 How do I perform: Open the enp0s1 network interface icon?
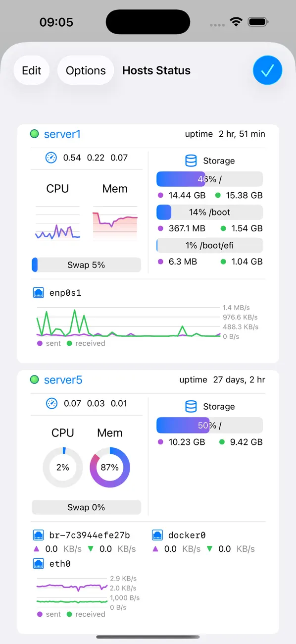[38, 293]
